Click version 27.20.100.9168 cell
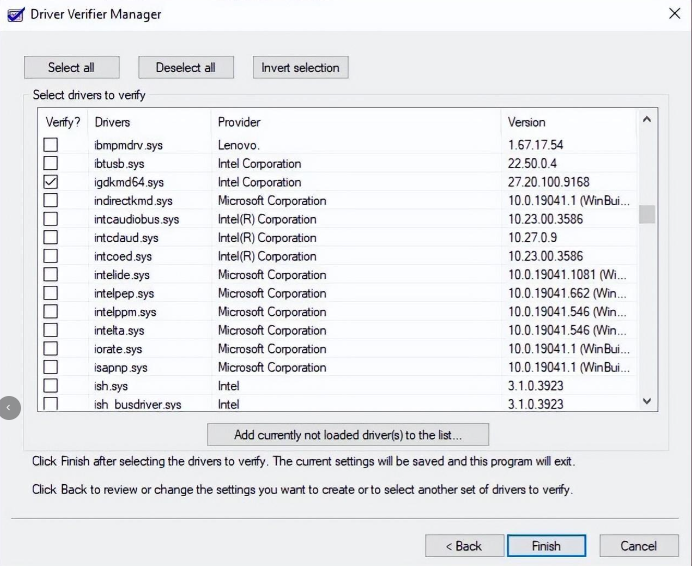The image size is (692, 566). click(549, 182)
